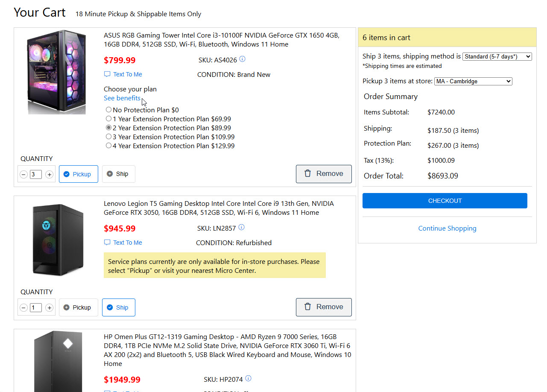Select 4 Year Extension Protection Plan $129.99
547x392 pixels.
click(109, 146)
